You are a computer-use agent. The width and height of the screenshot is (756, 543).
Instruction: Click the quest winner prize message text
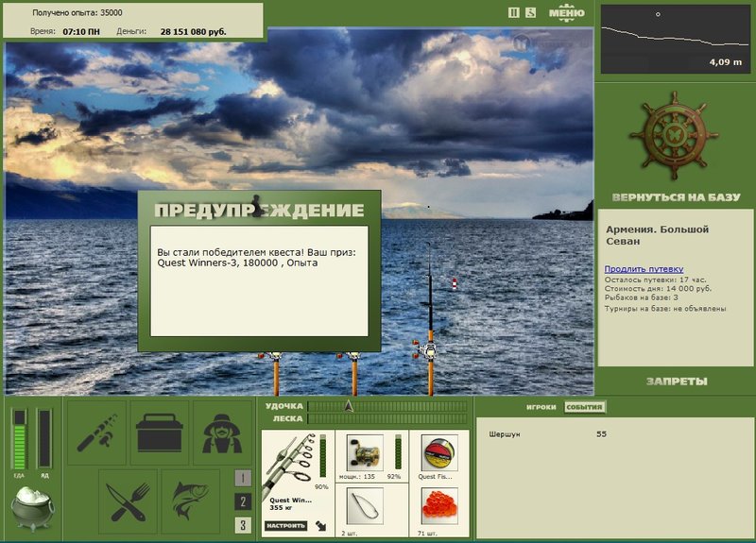pyautogui.click(x=256, y=258)
